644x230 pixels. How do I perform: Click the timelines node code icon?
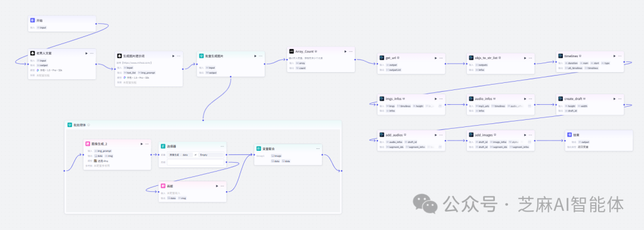[x=561, y=56]
